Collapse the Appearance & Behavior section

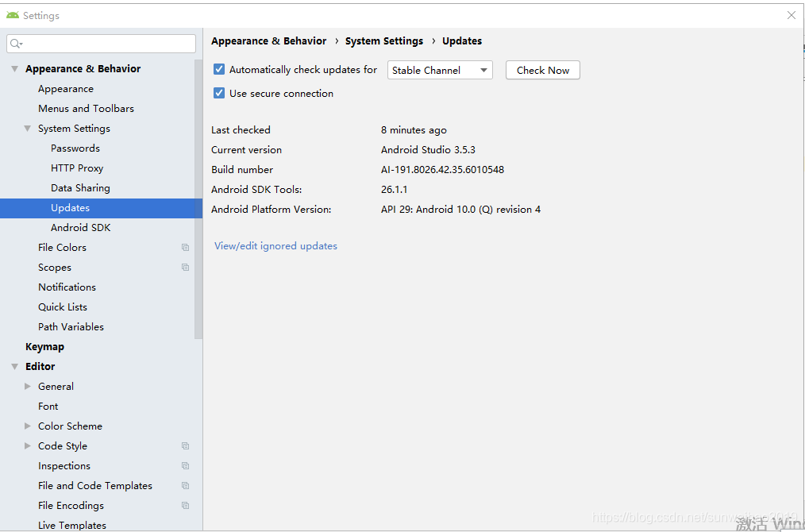pos(15,69)
